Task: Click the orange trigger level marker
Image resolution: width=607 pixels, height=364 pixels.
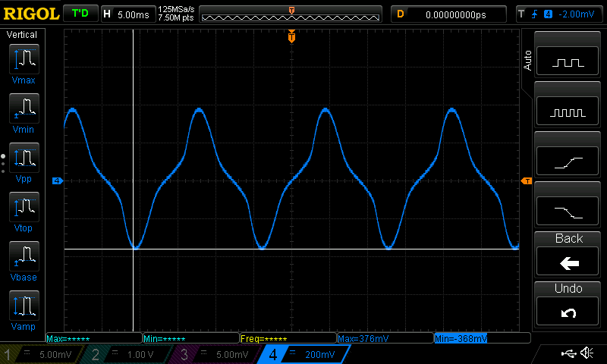Action: coord(527,180)
